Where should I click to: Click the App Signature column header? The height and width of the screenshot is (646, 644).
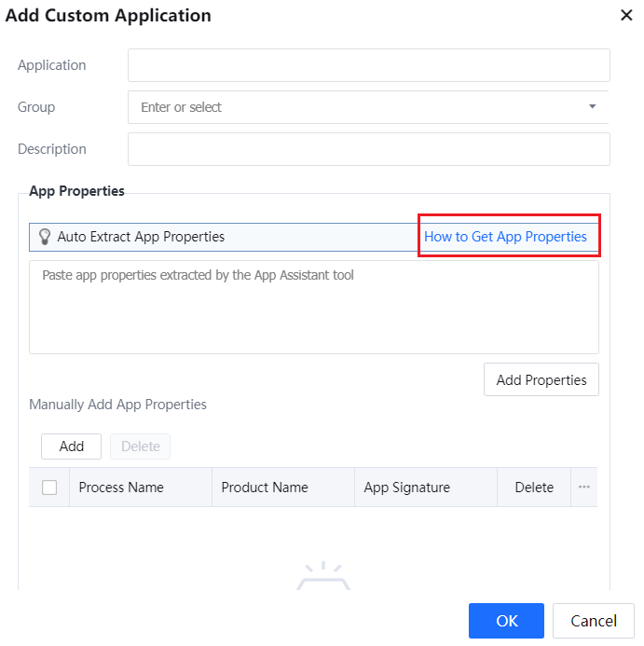pos(407,488)
